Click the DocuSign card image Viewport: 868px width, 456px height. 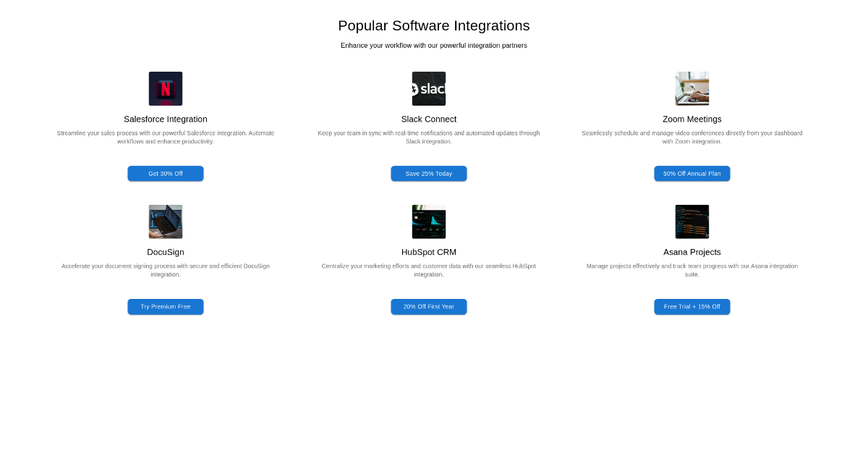tap(166, 221)
